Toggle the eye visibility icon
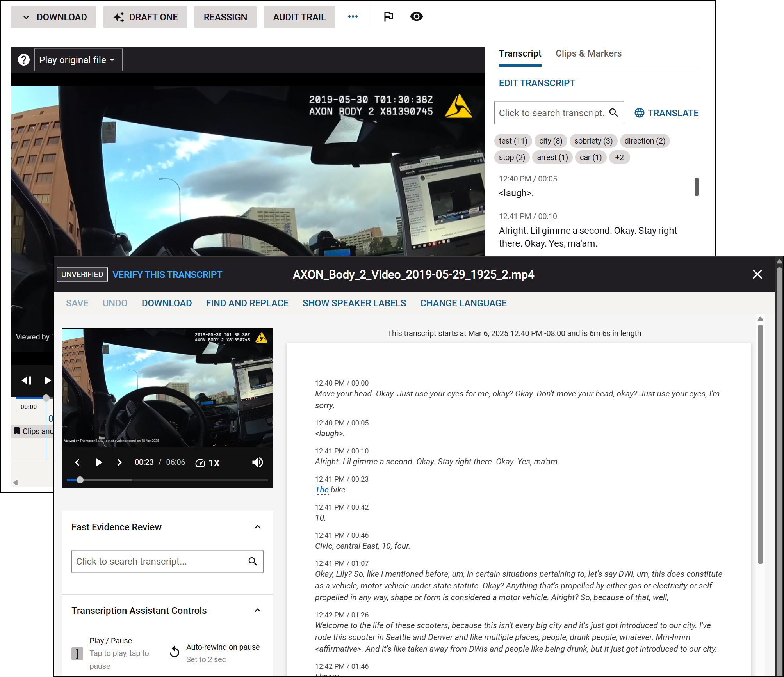 coord(416,16)
